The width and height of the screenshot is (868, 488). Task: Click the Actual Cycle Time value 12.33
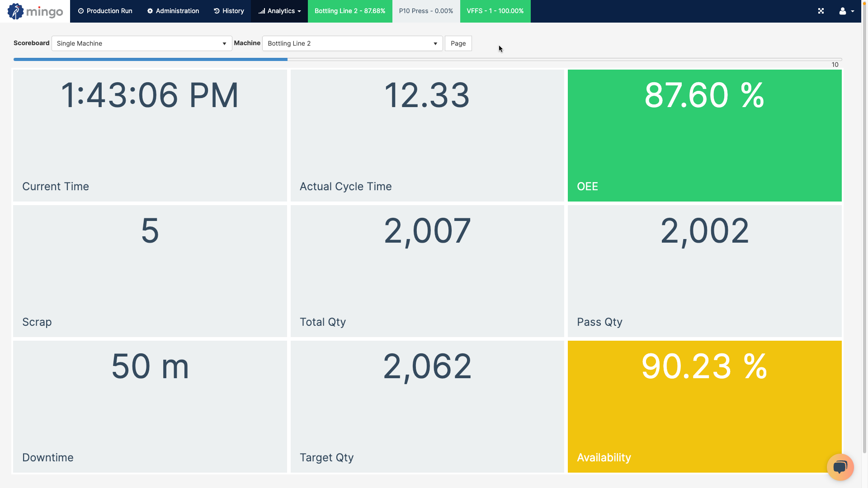[x=427, y=95]
